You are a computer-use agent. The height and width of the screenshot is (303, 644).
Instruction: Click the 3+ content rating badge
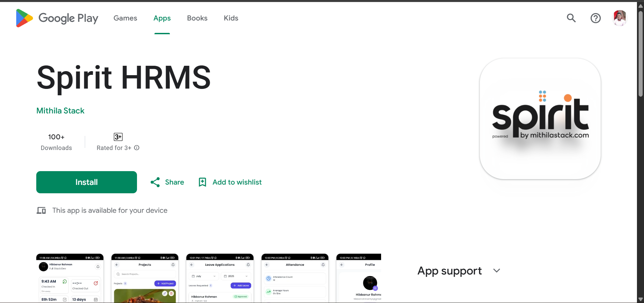click(x=118, y=137)
